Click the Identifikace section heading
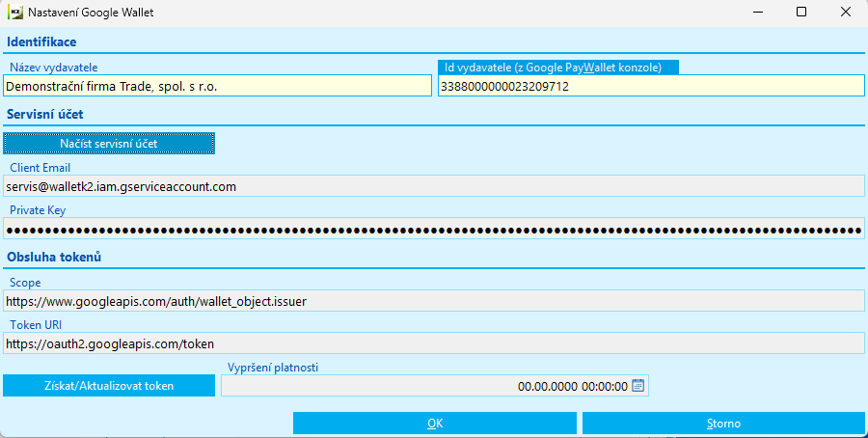Viewport: 868px width, 438px height. pyautogui.click(x=41, y=42)
